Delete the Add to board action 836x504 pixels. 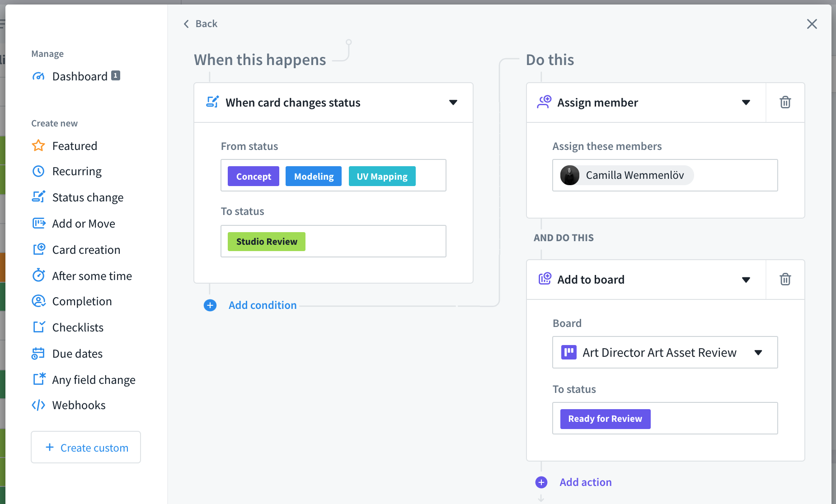[785, 279]
